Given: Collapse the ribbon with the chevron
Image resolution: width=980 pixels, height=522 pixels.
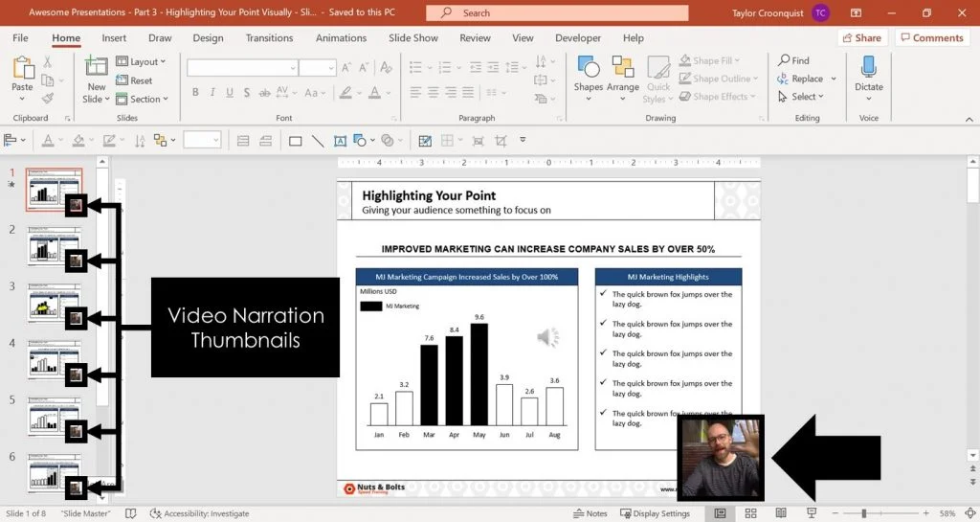Looking at the screenshot, I should 969,119.
